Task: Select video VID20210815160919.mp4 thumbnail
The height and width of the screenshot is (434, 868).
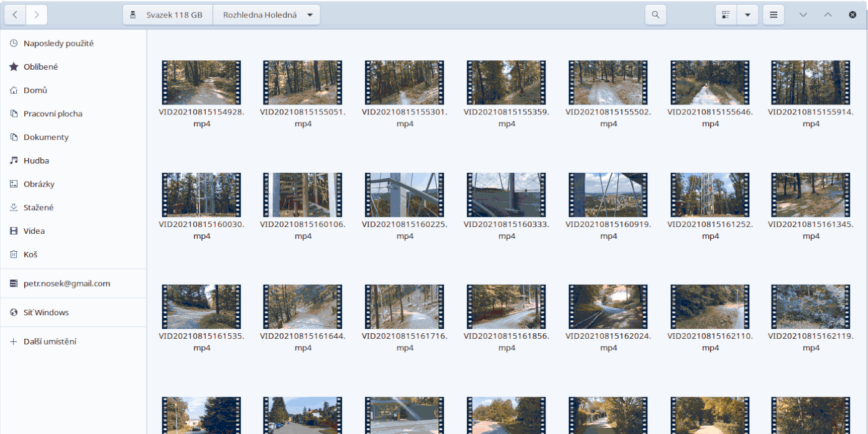Action: pos(608,195)
